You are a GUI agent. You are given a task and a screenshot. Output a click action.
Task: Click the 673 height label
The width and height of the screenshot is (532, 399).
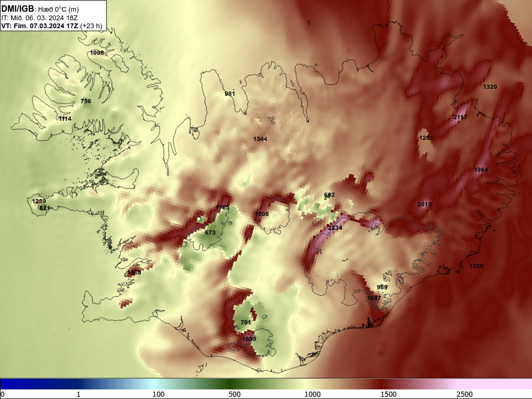210,232
